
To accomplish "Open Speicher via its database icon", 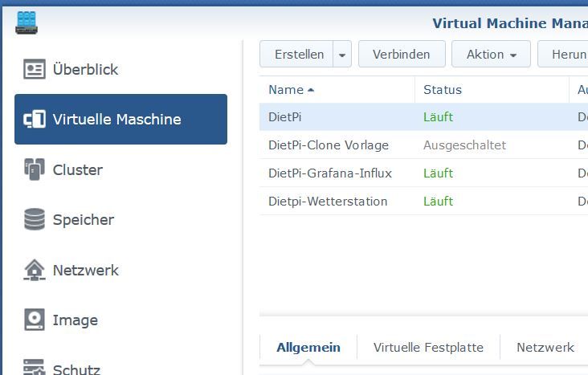I will 35,219.
